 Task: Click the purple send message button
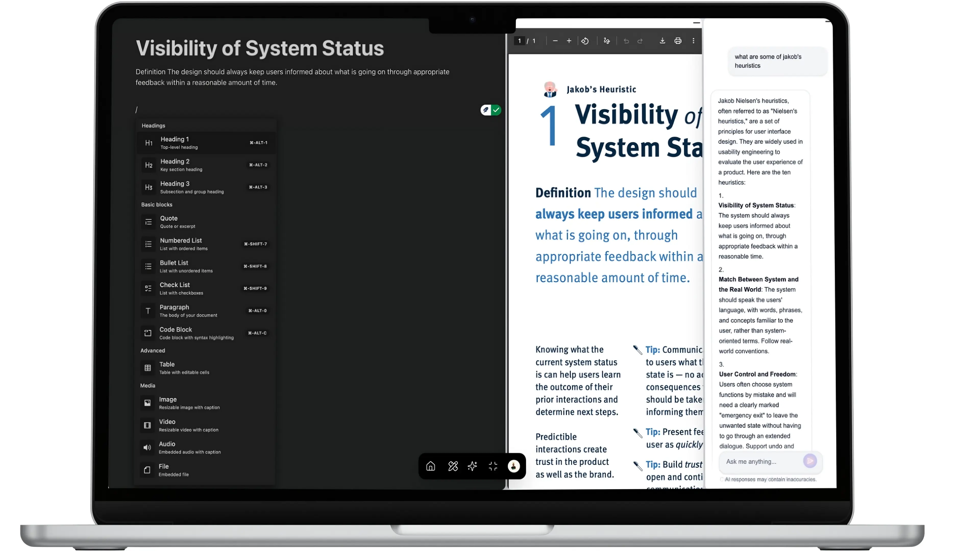(x=810, y=461)
